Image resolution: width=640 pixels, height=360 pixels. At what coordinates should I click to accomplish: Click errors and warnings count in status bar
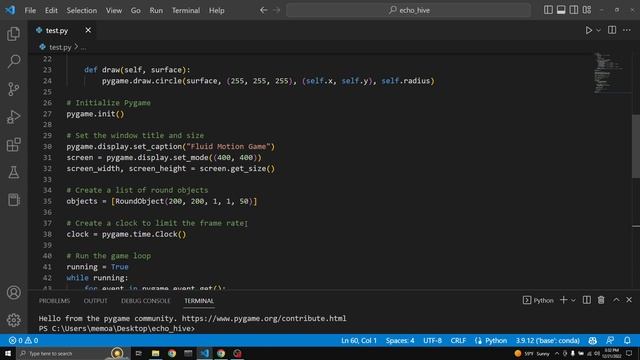[23, 340]
